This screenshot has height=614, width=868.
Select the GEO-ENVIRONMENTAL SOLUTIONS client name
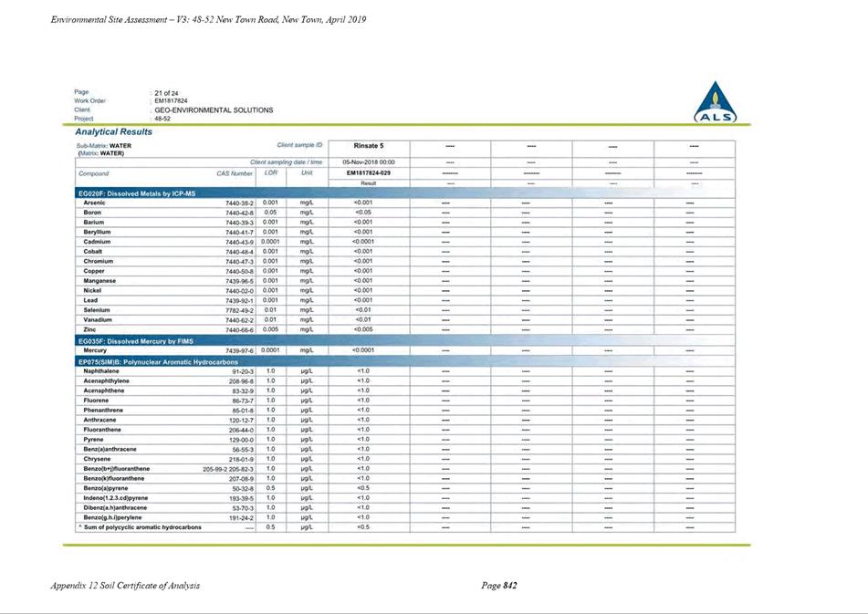coord(214,110)
